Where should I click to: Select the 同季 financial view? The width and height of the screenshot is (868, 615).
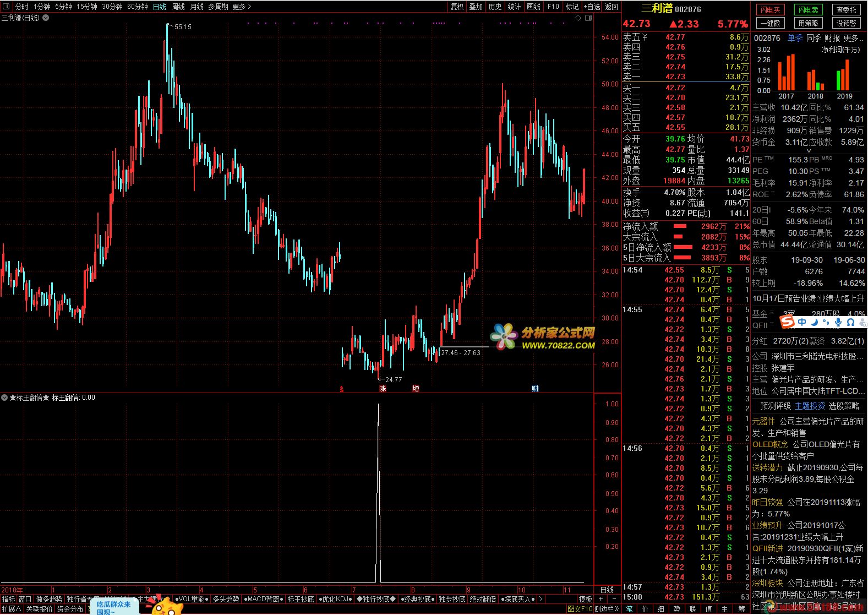[814, 38]
